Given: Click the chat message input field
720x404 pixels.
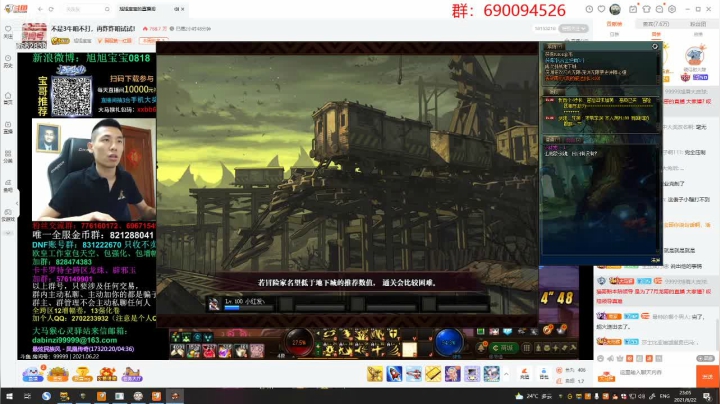Looking at the screenshot, I should 656,373.
